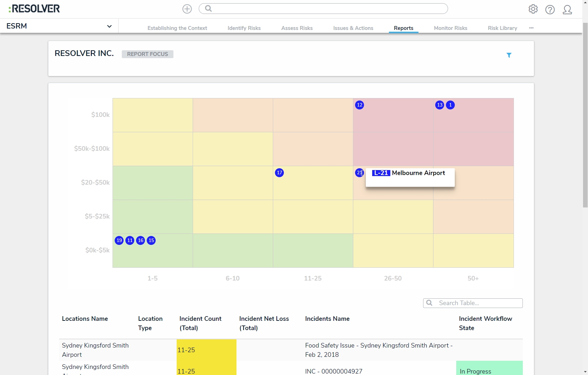Screen dimensions: 588x375
Task: Expand the ESRM application dropdown
Action: pyautogui.click(x=109, y=26)
